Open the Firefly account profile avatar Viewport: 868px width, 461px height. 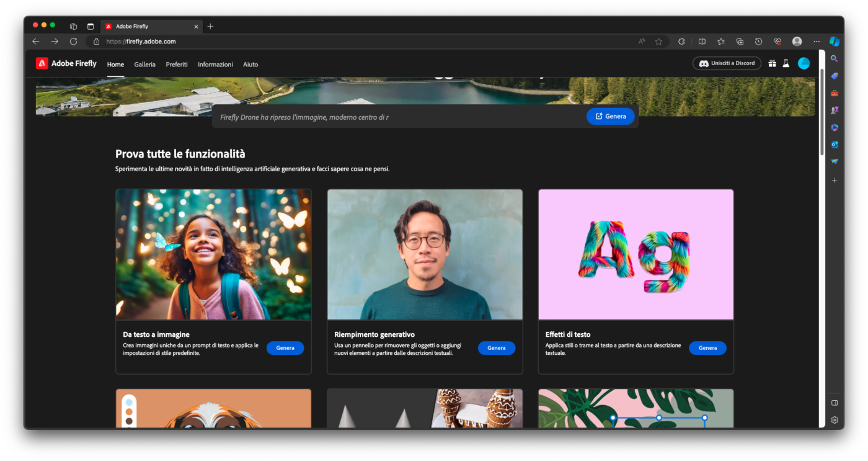(804, 63)
